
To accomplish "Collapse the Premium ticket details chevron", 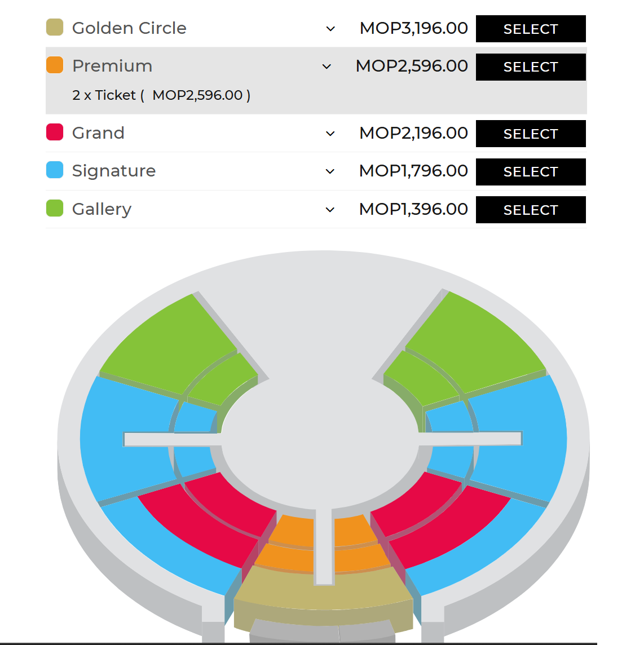I will coord(327,67).
